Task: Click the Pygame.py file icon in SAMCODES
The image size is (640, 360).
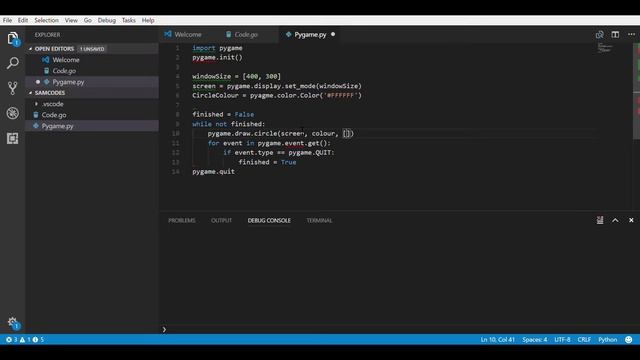Action: [36, 126]
